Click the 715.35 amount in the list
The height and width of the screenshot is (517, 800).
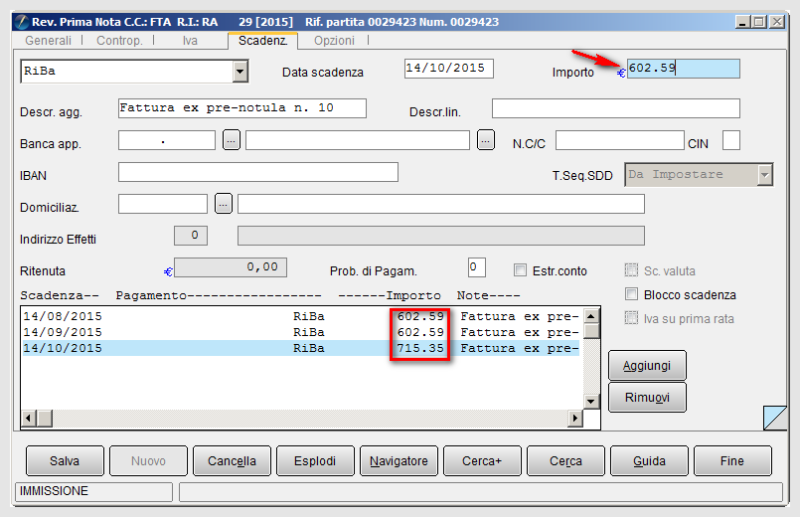420,348
